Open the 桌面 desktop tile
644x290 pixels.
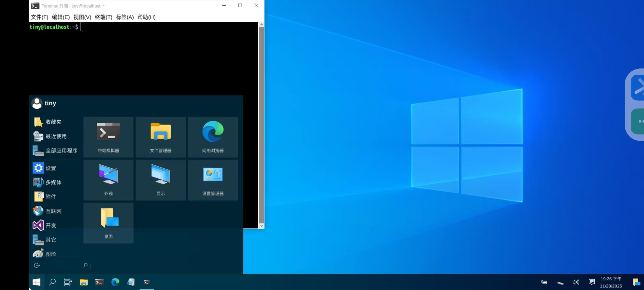(x=108, y=223)
